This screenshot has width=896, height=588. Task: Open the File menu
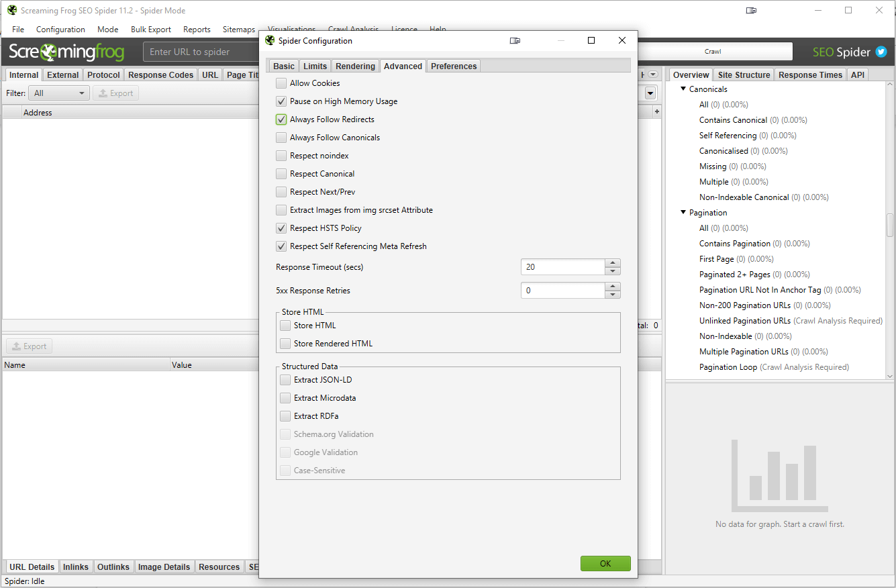(18, 30)
